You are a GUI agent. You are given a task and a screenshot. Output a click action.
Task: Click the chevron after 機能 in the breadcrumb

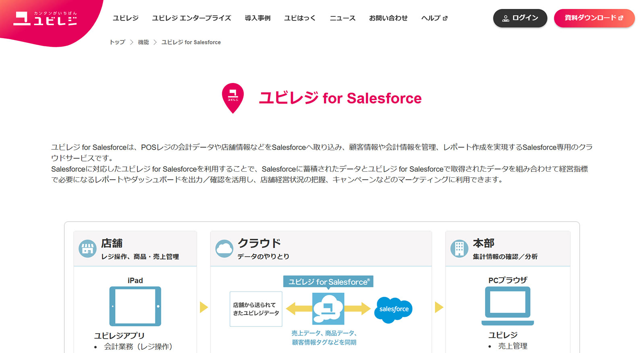155,42
